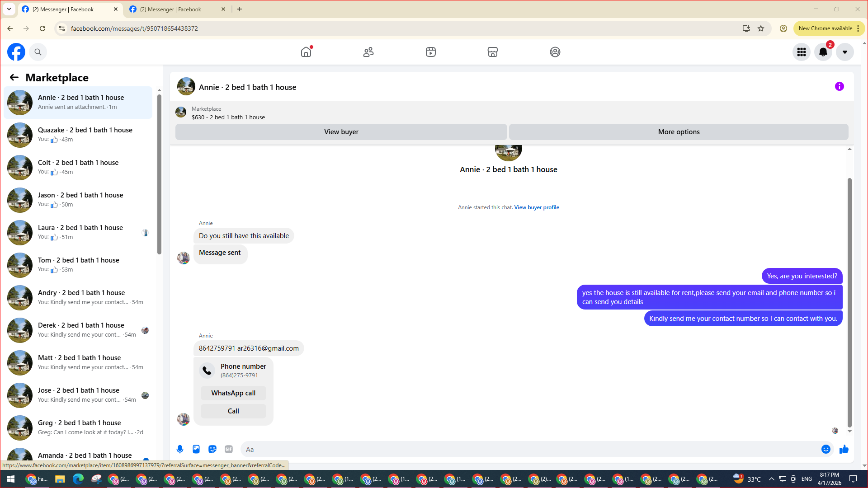
Task: Go back from Marketplace list
Action: 14,77
